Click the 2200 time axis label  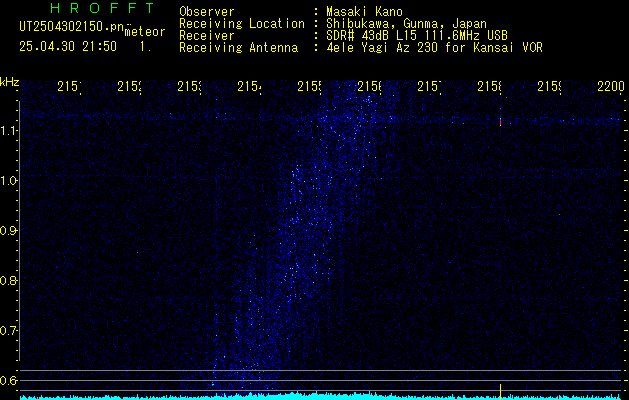[x=611, y=86]
